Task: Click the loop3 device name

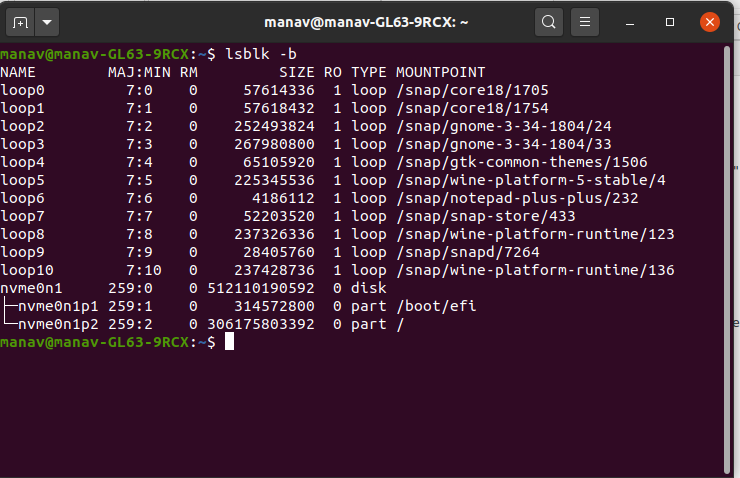Action: pyautogui.click(x=22, y=144)
